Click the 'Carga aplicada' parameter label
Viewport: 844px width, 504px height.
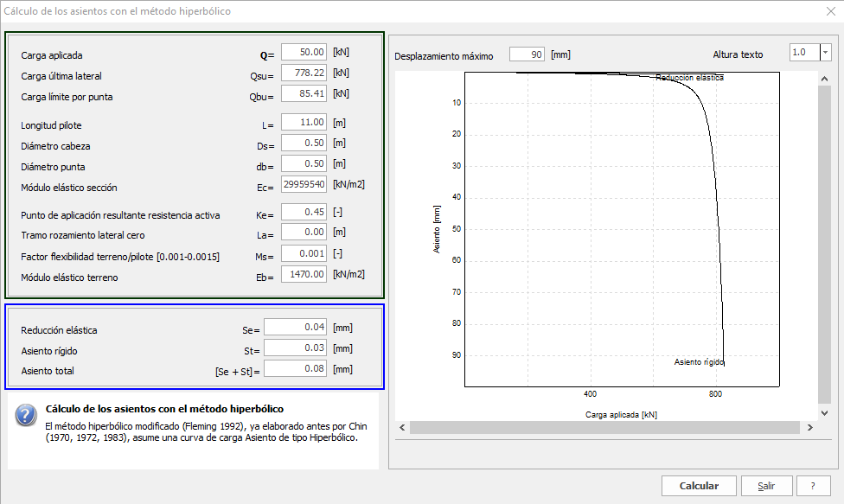click(x=52, y=55)
